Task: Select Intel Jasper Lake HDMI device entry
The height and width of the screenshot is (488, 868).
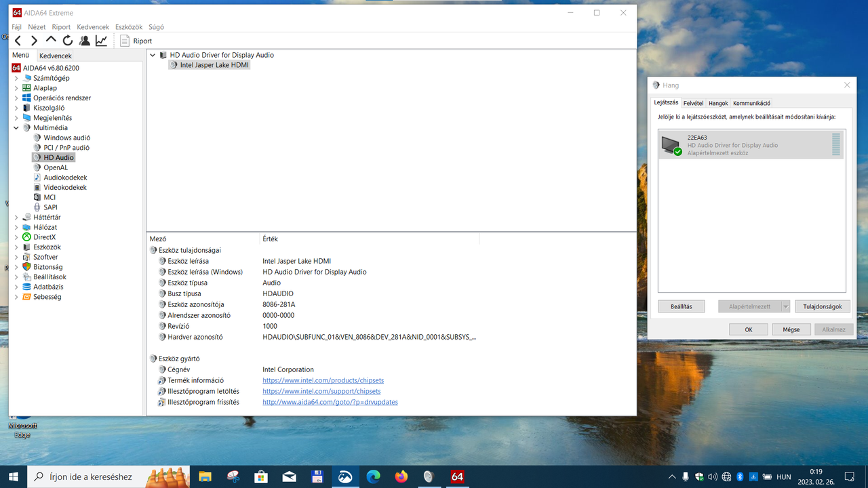Action: 214,65
